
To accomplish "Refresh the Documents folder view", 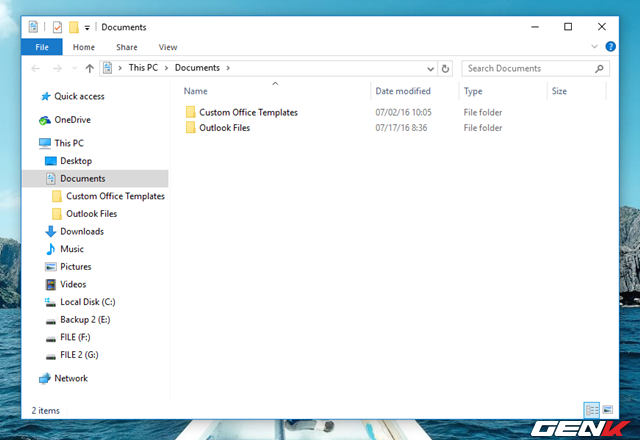I will coord(445,69).
